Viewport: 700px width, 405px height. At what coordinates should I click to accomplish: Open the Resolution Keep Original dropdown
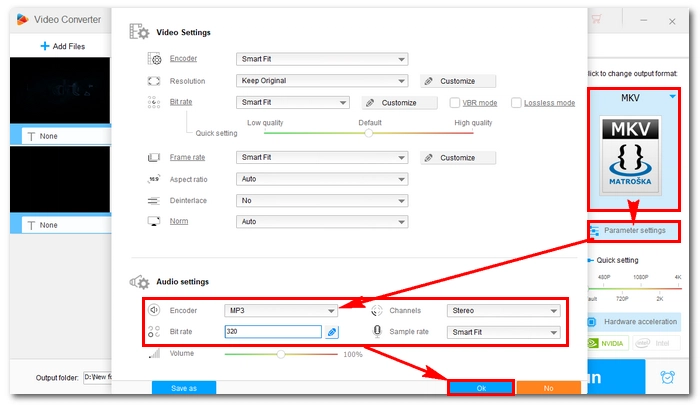point(322,81)
